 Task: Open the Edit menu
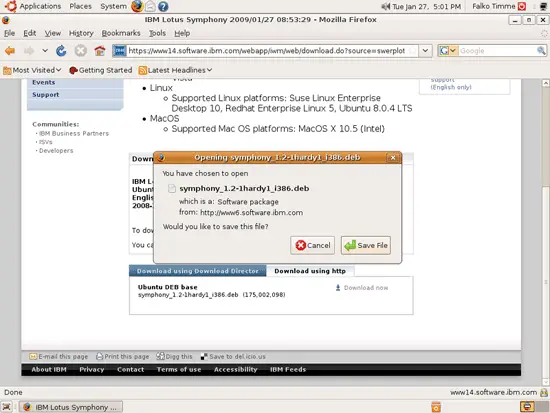click(x=30, y=33)
